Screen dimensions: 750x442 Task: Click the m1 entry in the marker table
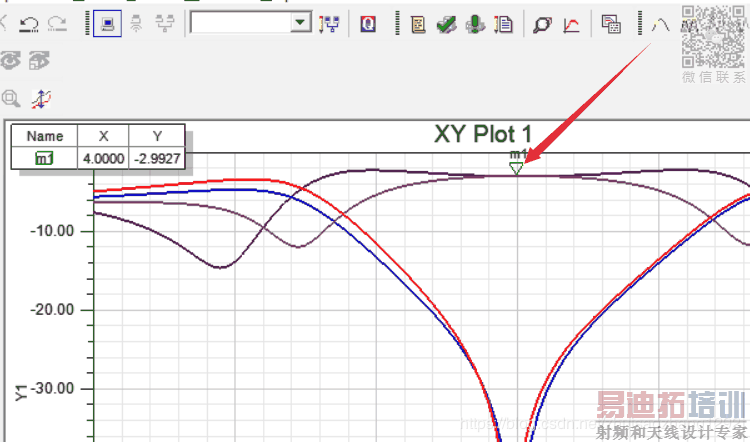pos(44,158)
